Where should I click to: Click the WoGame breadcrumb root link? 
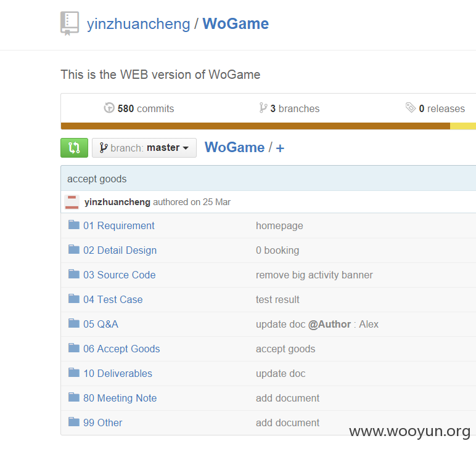pos(235,147)
